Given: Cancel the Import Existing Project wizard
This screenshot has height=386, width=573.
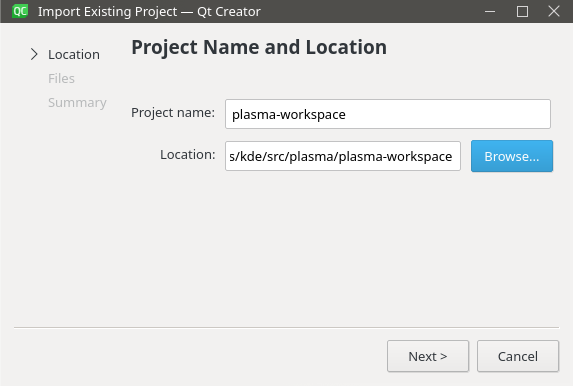Looking at the screenshot, I should point(518,356).
